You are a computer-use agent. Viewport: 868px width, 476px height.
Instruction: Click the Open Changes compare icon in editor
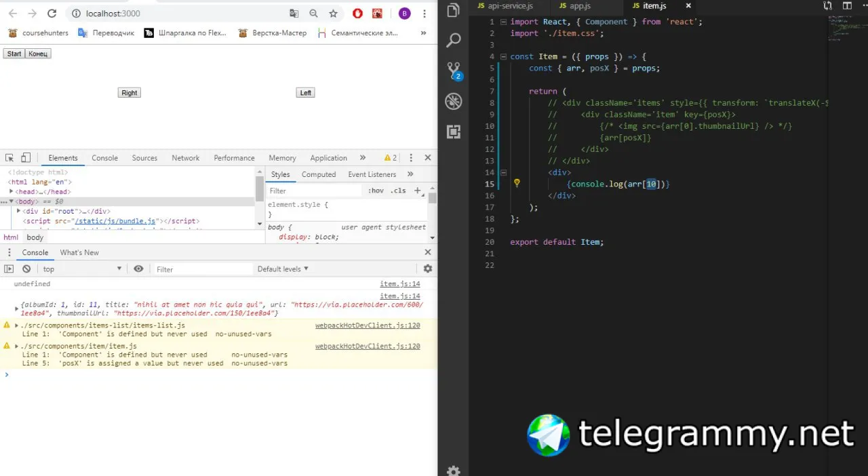[827, 5]
